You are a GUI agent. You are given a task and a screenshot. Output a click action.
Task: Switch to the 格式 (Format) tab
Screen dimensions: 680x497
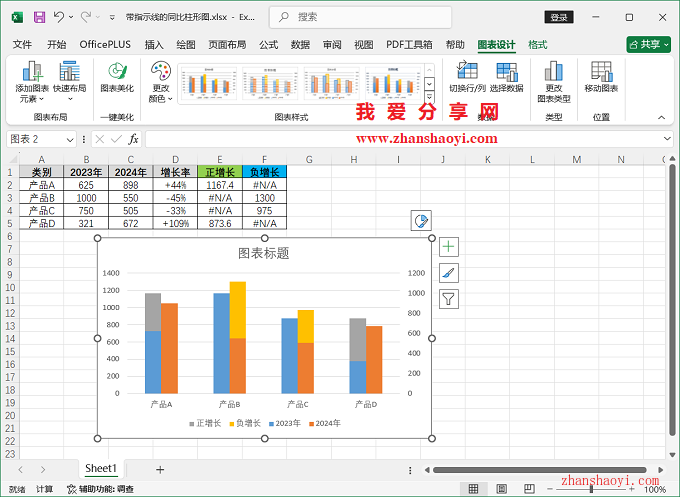[538, 45]
